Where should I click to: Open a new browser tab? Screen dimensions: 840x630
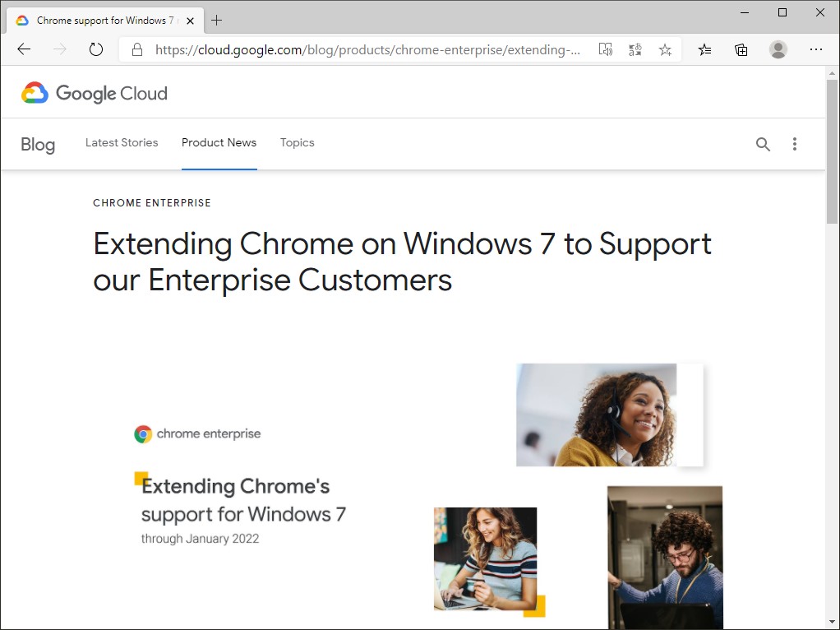(x=216, y=20)
